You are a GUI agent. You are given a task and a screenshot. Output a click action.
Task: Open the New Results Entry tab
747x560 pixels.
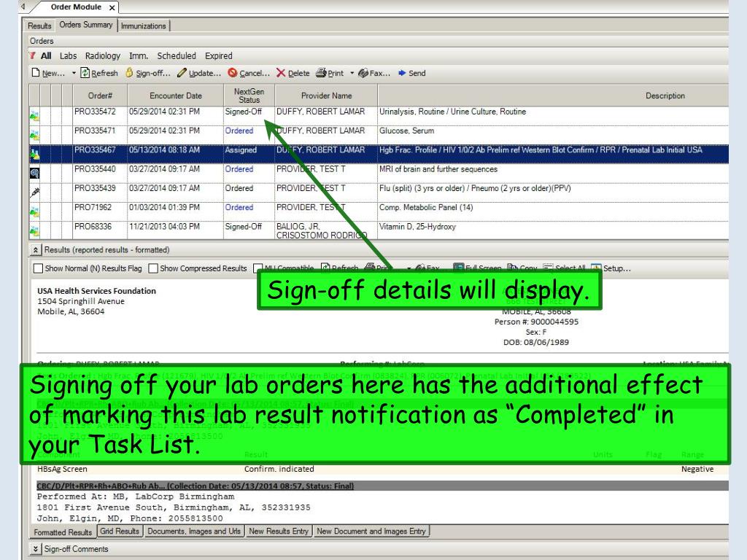click(279, 531)
